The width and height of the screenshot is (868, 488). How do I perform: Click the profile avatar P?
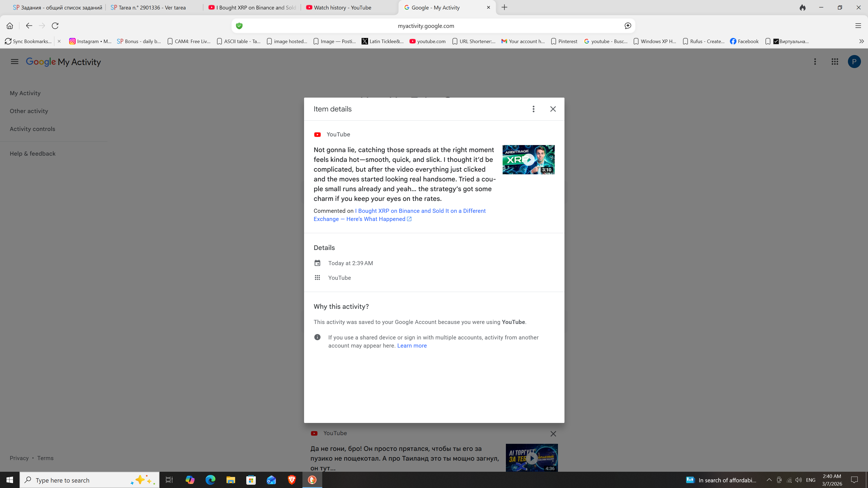click(x=854, y=62)
